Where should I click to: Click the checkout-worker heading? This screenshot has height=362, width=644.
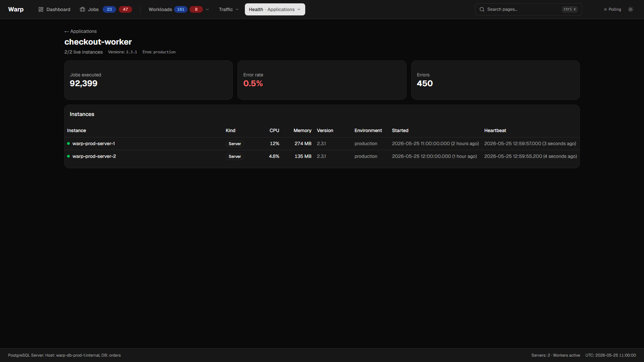click(x=98, y=42)
